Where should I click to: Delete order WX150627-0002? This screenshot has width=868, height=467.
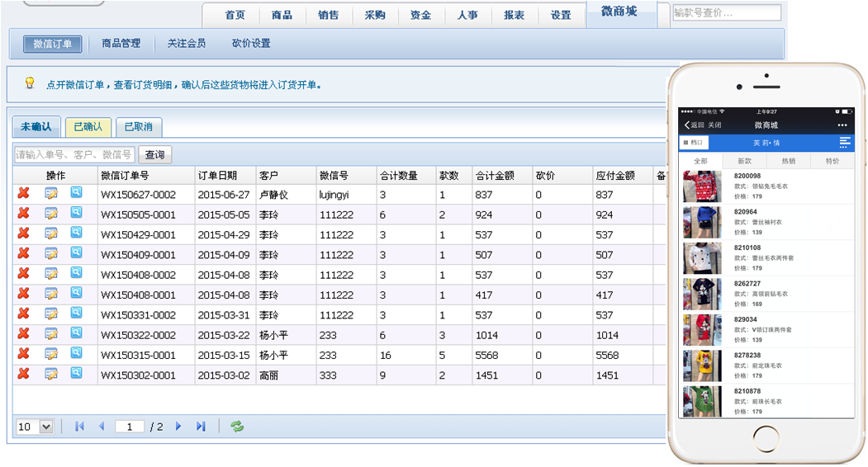pos(23,193)
